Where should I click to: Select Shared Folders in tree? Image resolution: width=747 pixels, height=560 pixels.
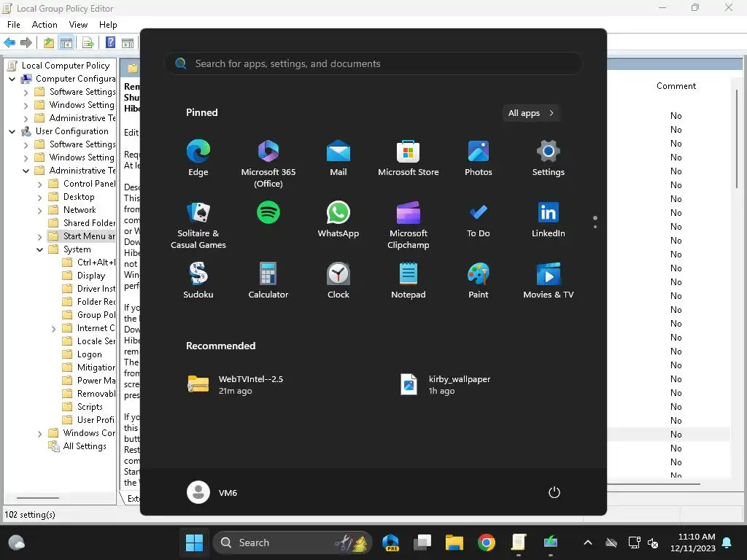click(x=82, y=223)
